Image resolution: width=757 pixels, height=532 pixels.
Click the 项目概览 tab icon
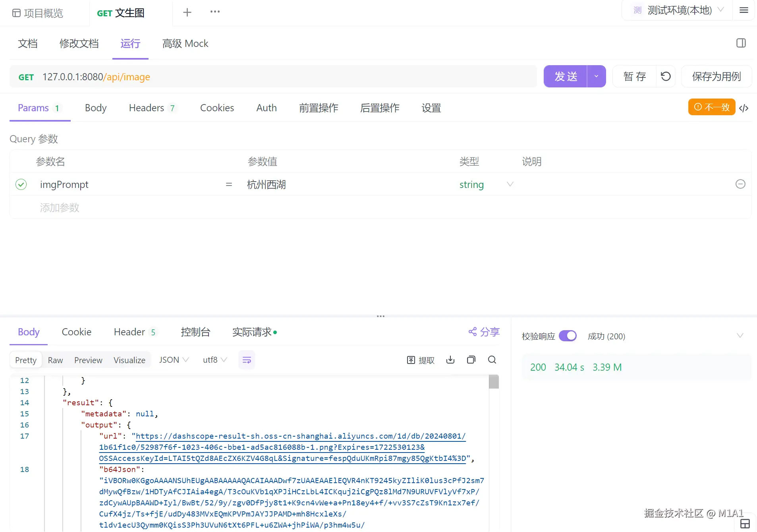16,13
